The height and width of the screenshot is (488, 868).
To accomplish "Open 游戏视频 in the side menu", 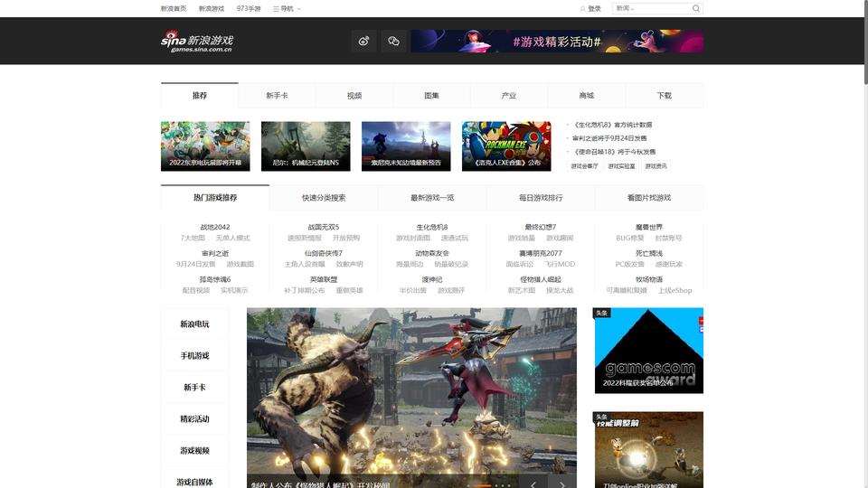I will [194, 450].
